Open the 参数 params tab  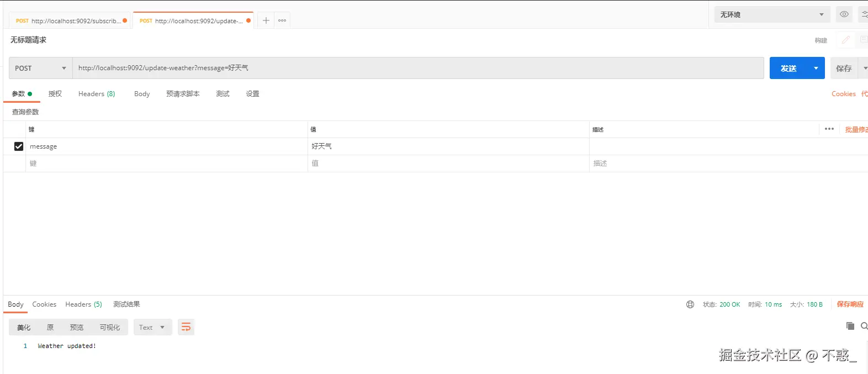pyautogui.click(x=22, y=94)
